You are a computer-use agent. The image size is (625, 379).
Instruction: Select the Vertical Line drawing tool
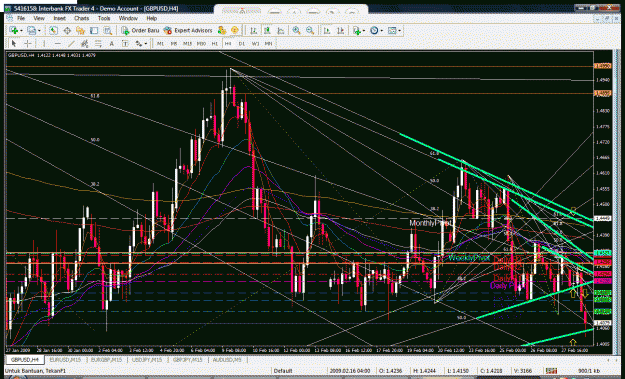(x=44, y=43)
